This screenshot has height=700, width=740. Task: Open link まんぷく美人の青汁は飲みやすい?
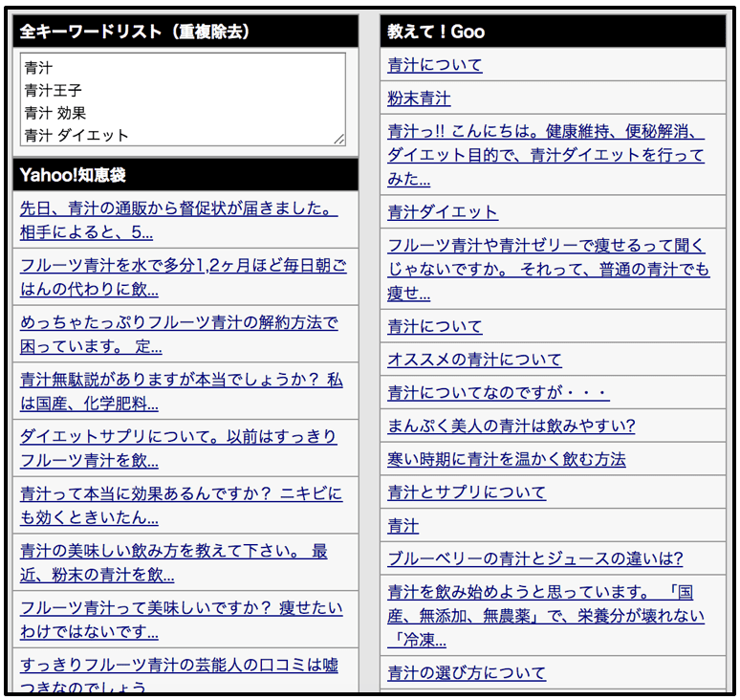pos(511,426)
